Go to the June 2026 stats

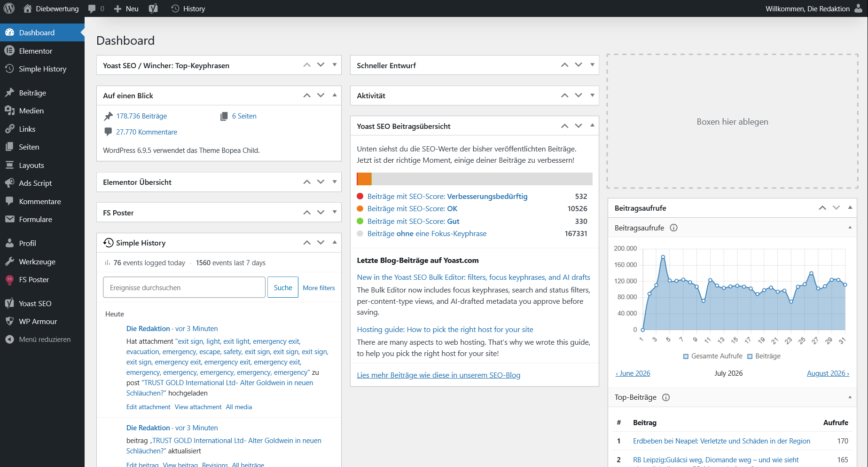[633, 373]
